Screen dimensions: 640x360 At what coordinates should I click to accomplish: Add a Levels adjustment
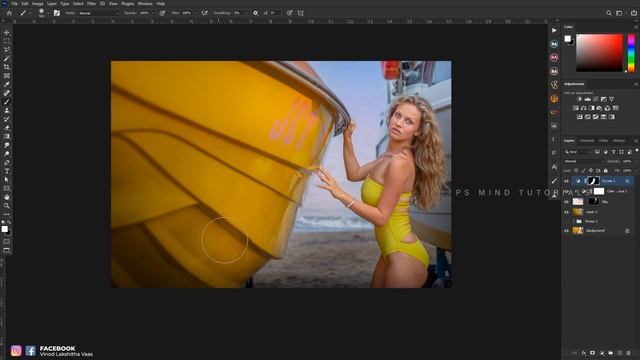[x=587, y=99]
